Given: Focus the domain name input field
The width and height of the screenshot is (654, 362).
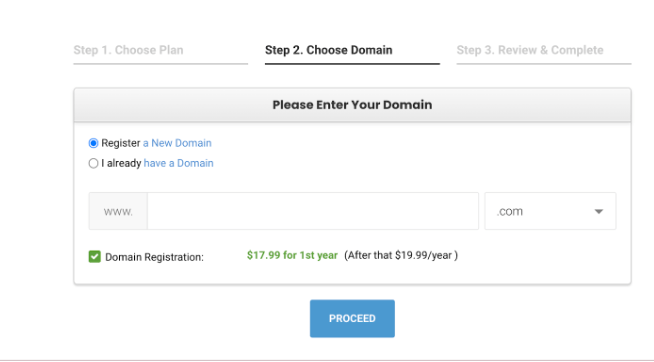Looking at the screenshot, I should [313, 211].
